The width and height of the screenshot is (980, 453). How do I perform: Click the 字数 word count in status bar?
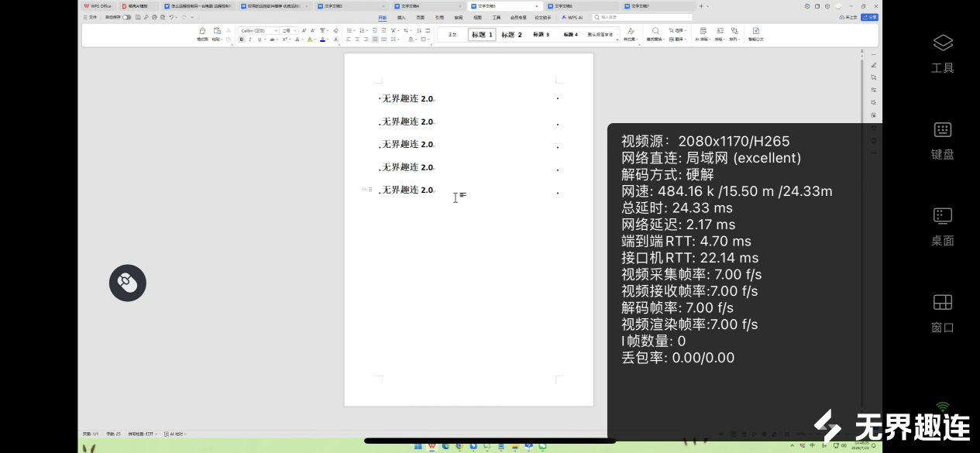pos(113,434)
